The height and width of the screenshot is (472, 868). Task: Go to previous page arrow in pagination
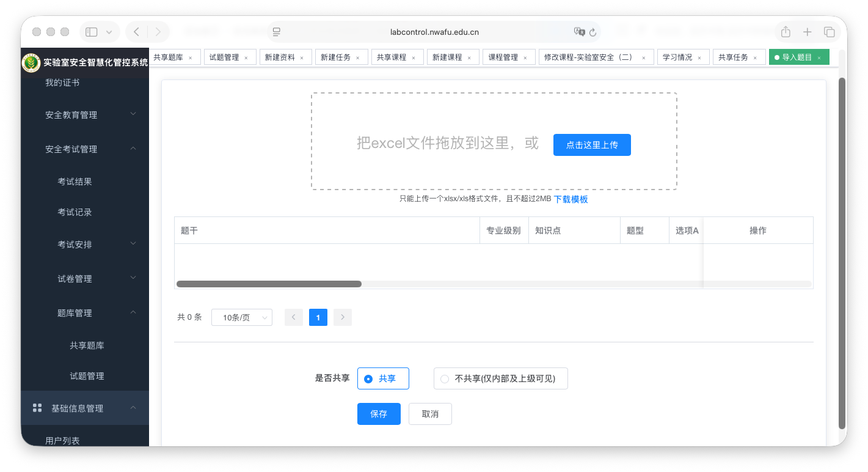point(294,317)
